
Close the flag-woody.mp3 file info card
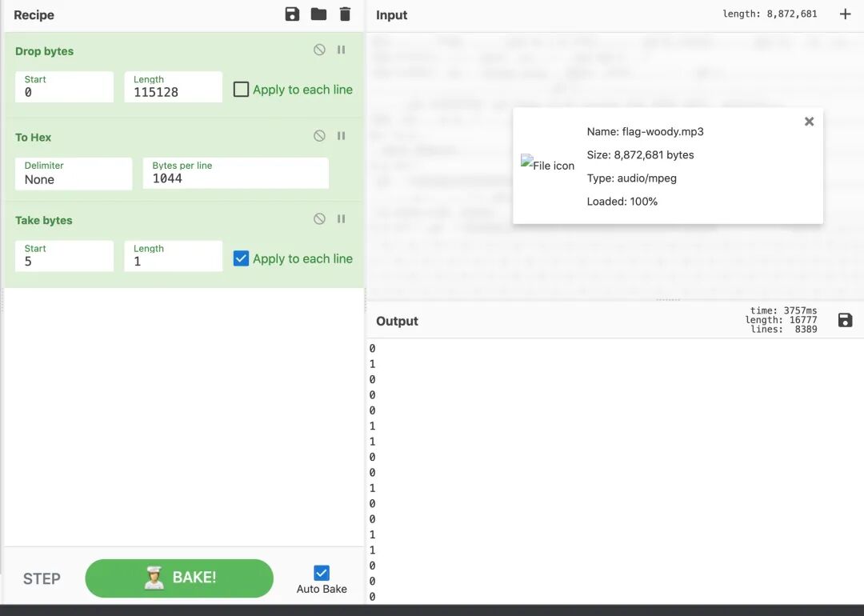point(809,122)
